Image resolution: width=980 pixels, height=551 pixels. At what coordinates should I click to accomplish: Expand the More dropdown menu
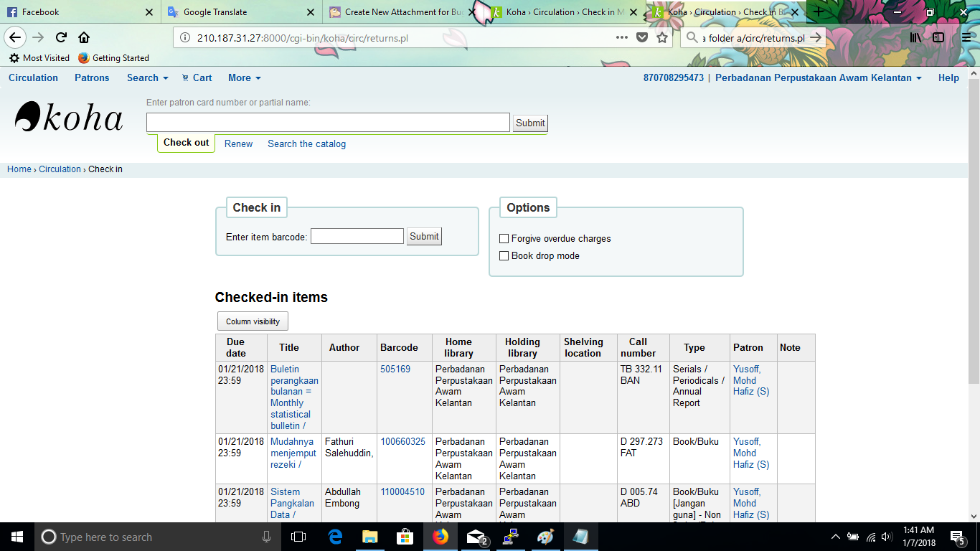[x=244, y=77]
